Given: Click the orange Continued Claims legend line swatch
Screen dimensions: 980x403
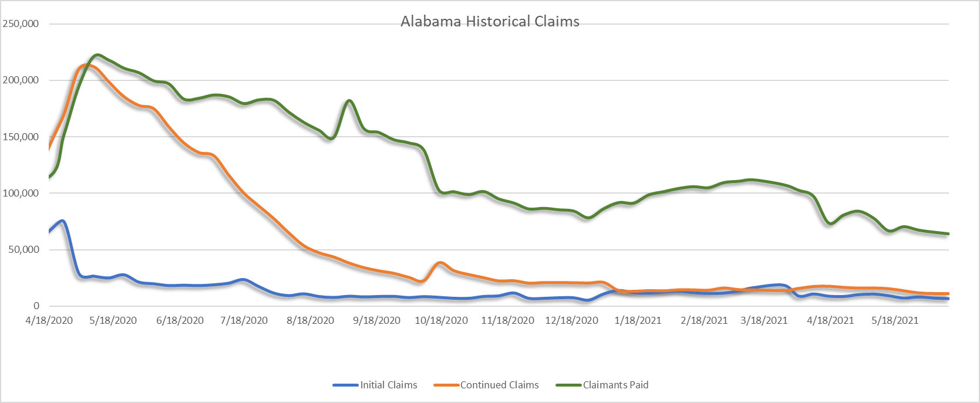Looking at the screenshot, I should (x=446, y=385).
